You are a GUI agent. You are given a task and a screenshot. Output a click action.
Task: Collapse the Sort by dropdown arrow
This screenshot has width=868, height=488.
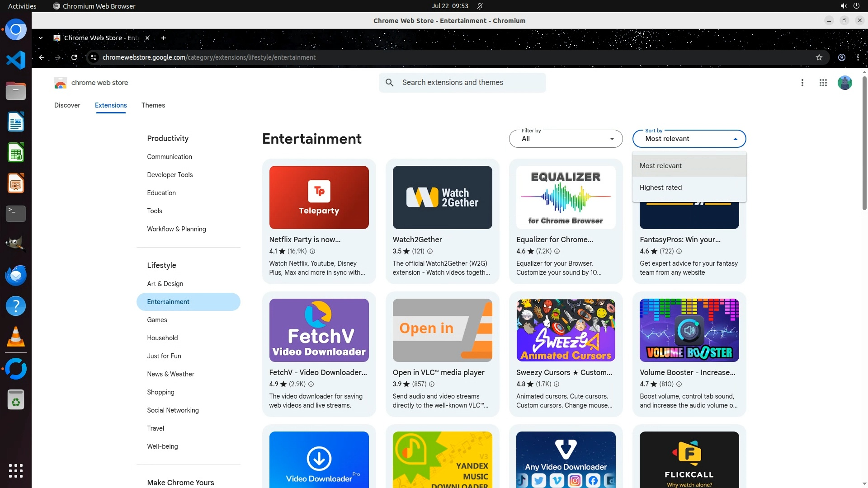point(735,139)
